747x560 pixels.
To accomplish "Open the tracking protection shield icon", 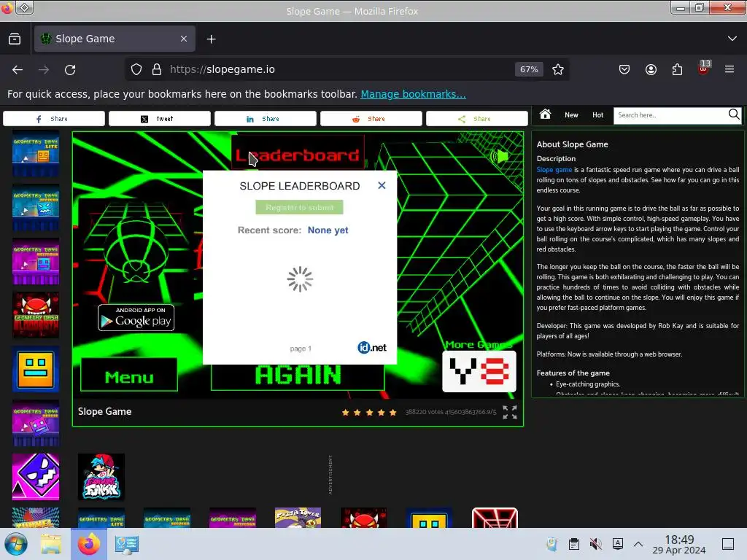I will click(x=136, y=69).
